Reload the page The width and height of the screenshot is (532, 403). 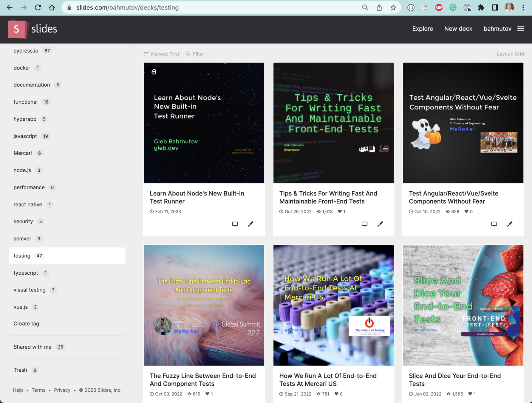pos(38,7)
